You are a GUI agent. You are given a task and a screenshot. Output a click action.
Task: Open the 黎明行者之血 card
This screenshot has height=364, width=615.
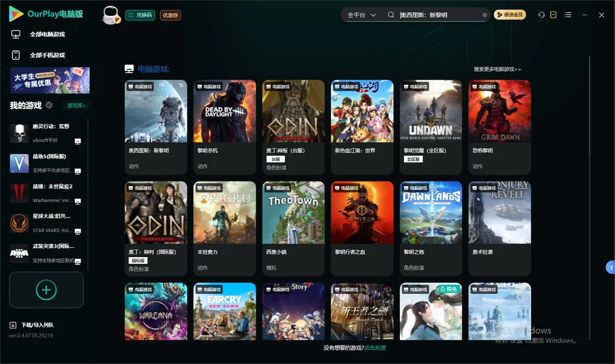pos(362,229)
